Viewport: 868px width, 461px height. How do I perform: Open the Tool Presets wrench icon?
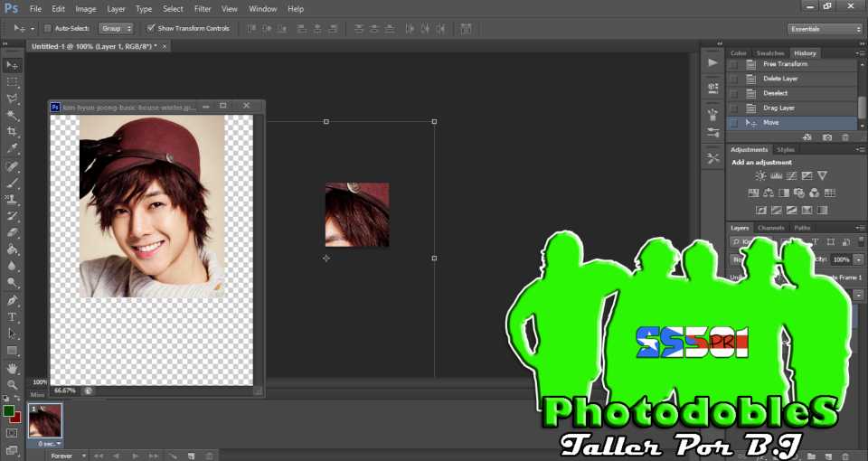point(713,158)
